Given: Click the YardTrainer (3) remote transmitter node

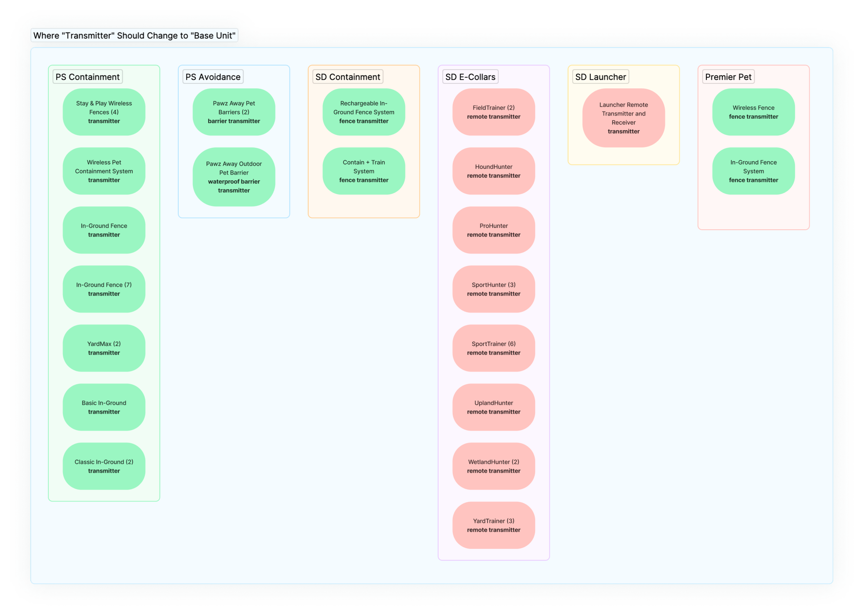Looking at the screenshot, I should point(493,525).
